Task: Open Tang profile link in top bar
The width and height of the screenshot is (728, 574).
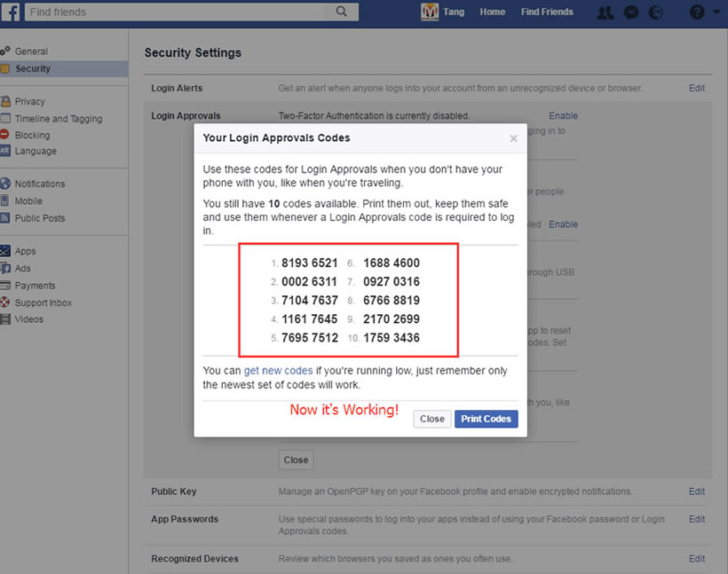Action: [x=454, y=12]
